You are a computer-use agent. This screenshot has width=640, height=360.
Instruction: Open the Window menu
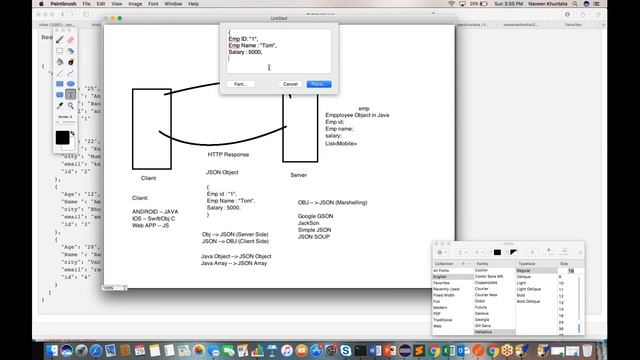coord(173,4)
